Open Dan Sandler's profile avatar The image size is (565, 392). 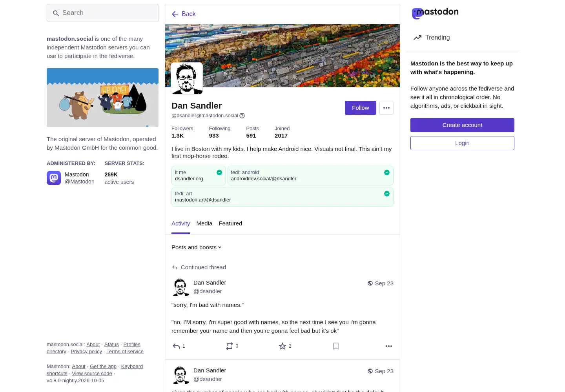(187, 78)
